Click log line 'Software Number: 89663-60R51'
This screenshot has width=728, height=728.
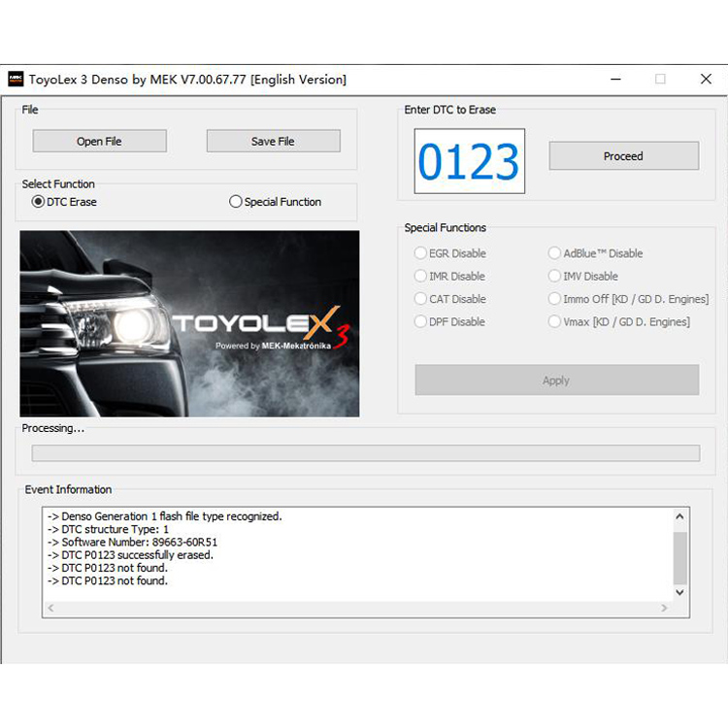click(132, 543)
